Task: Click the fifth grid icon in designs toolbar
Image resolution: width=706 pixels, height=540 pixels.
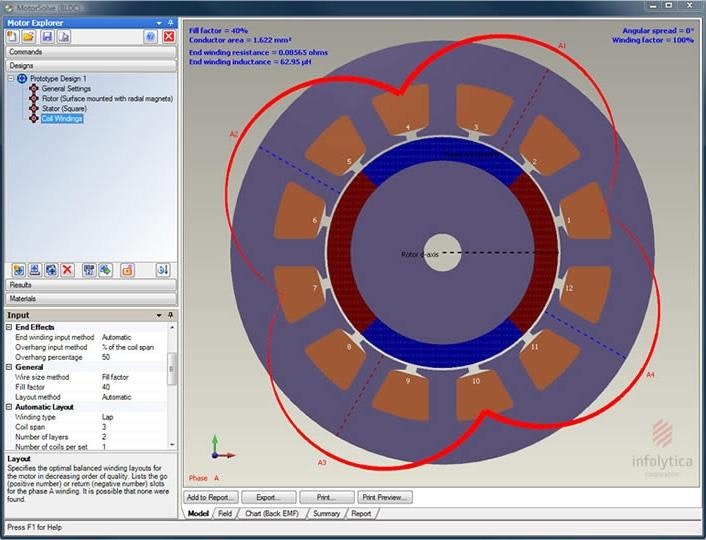Action: coord(89,270)
